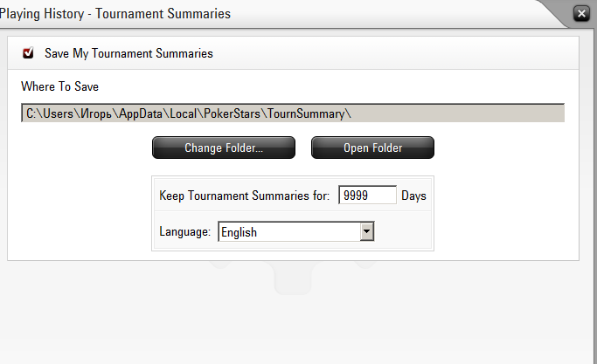Open the Language combo box showing English

click(288, 232)
